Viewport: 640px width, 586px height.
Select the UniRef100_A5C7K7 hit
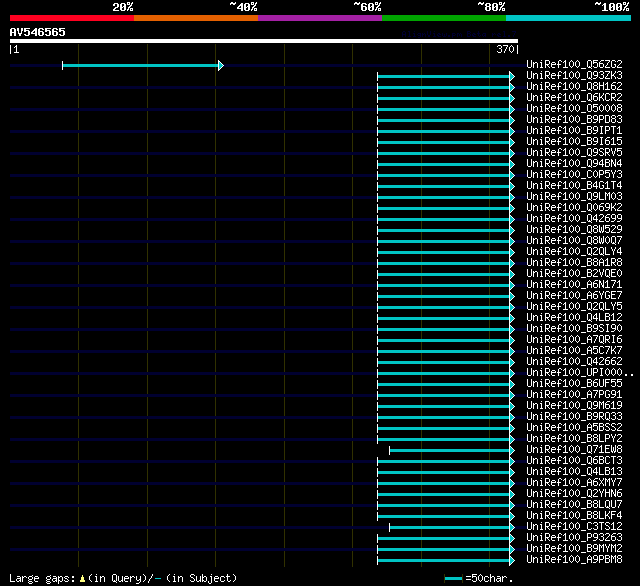coord(574,351)
